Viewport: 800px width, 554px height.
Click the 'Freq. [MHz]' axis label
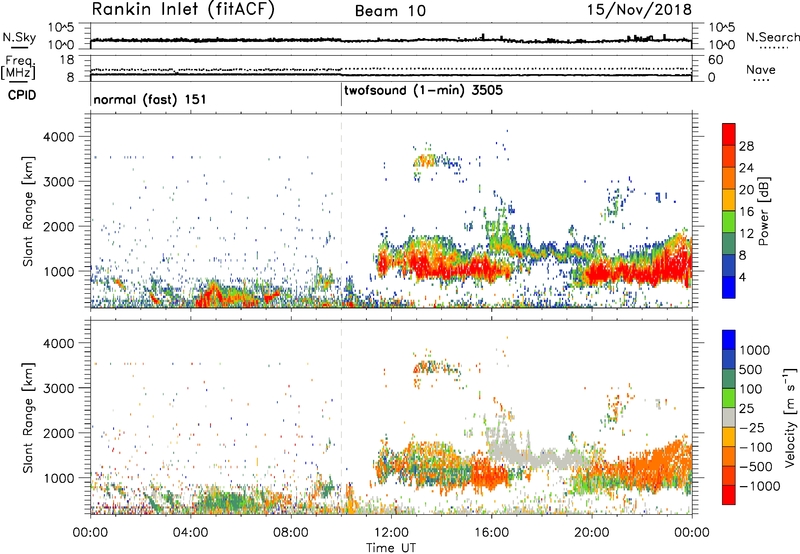[19, 68]
